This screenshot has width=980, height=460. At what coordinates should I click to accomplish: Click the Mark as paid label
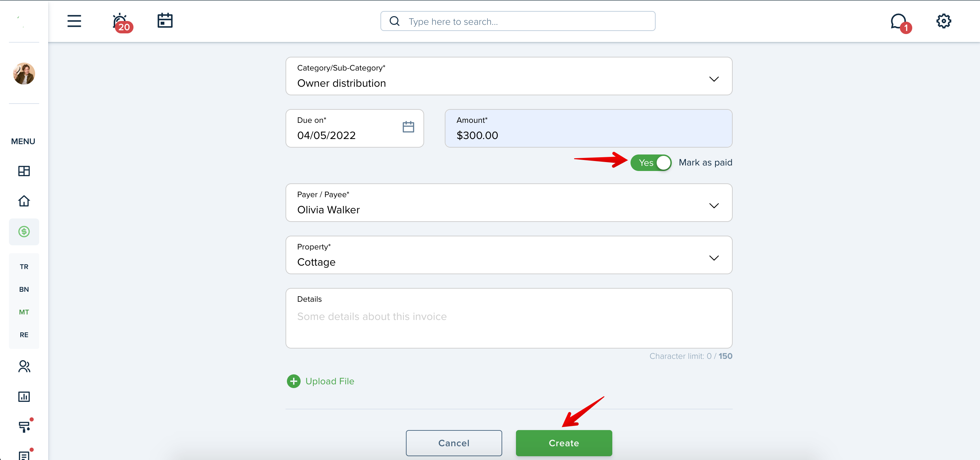point(705,162)
